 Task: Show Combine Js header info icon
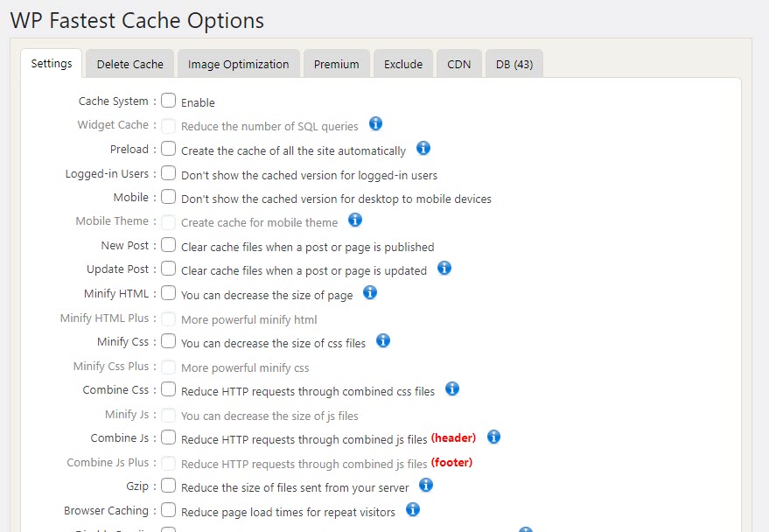493,437
